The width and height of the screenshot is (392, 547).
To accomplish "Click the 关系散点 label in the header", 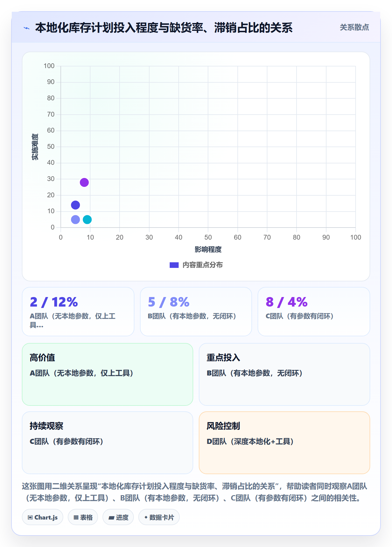I will point(354,27).
